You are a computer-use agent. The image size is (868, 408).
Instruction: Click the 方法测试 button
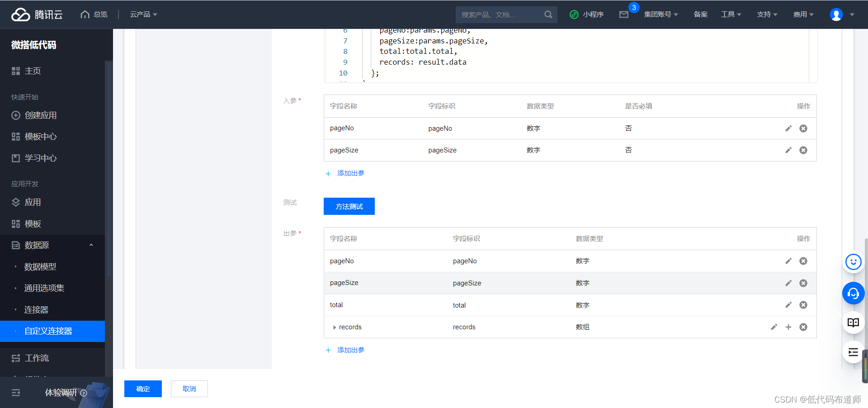[x=349, y=206]
